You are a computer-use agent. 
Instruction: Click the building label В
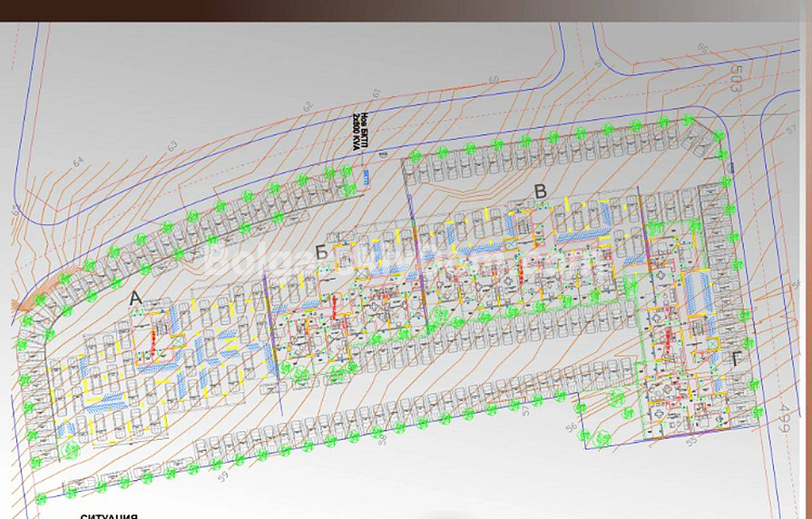click(541, 191)
